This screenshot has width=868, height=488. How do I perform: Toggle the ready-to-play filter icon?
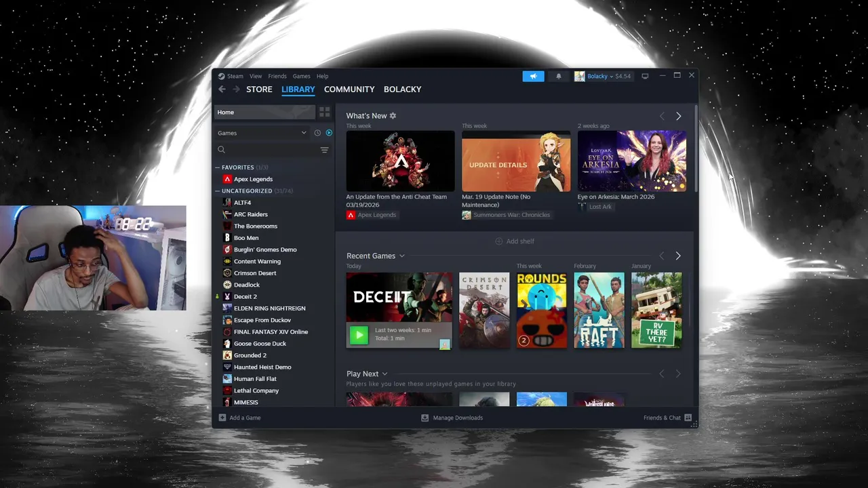point(329,133)
